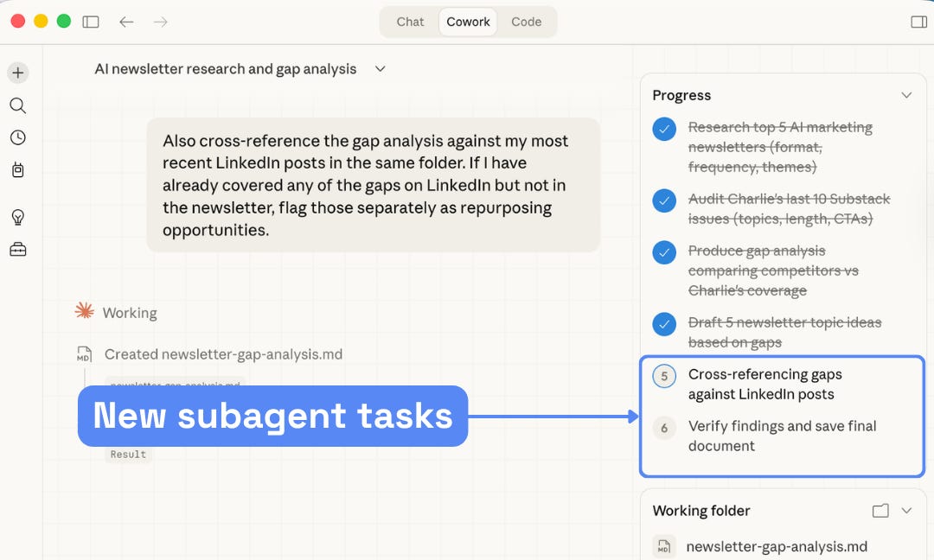
Task: Click the Working folder panel heading
Action: [x=701, y=511]
